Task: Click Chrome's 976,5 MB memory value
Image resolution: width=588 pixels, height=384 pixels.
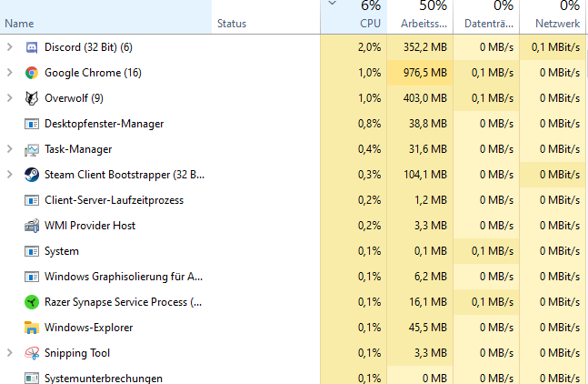Action: coord(425,73)
